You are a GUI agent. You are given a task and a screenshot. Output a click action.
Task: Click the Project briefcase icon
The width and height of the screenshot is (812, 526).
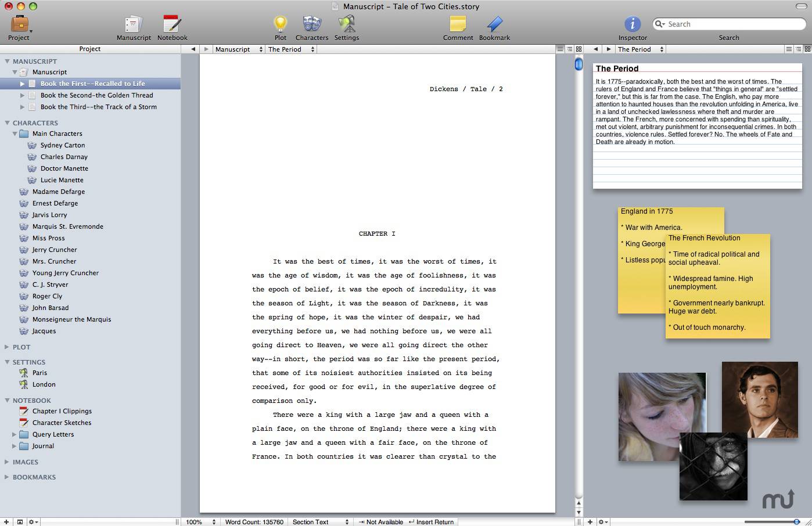[x=19, y=24]
